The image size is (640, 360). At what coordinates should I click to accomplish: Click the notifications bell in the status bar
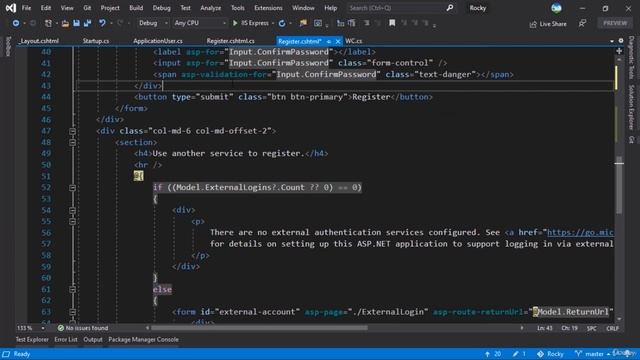628,354
